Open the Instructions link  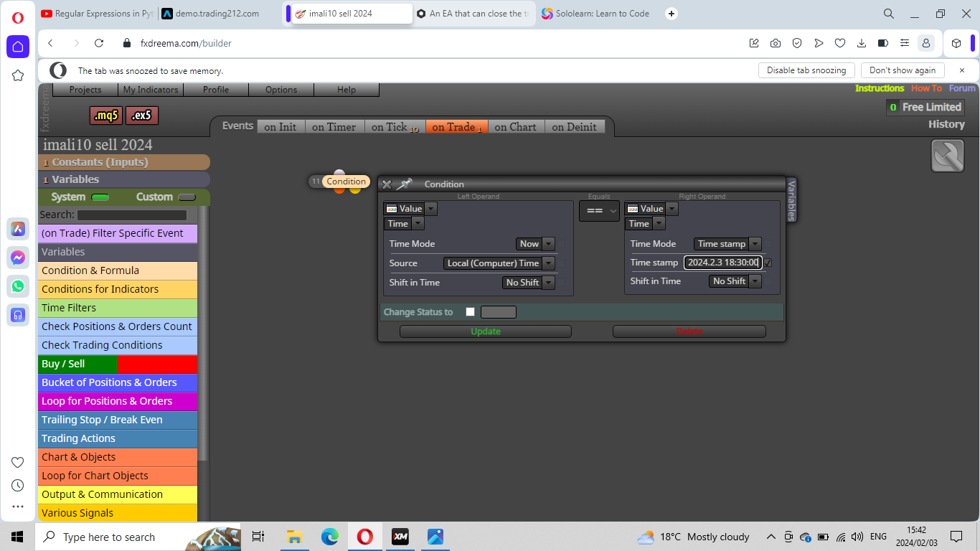(x=880, y=88)
